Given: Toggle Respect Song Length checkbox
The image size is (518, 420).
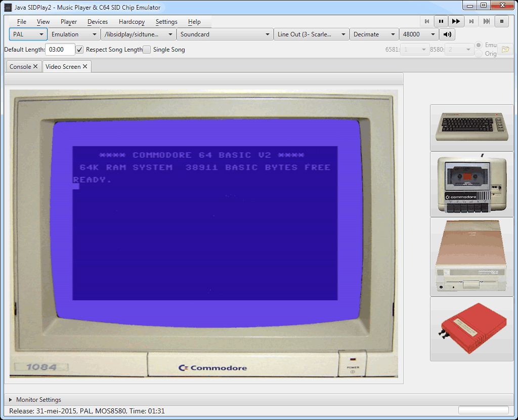Looking at the screenshot, I should click(x=79, y=50).
